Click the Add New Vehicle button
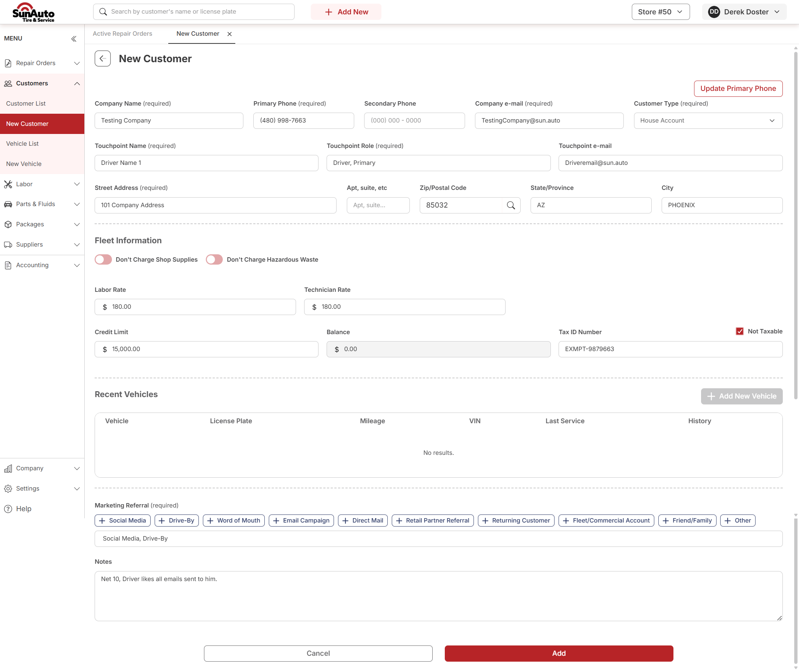 pyautogui.click(x=742, y=396)
